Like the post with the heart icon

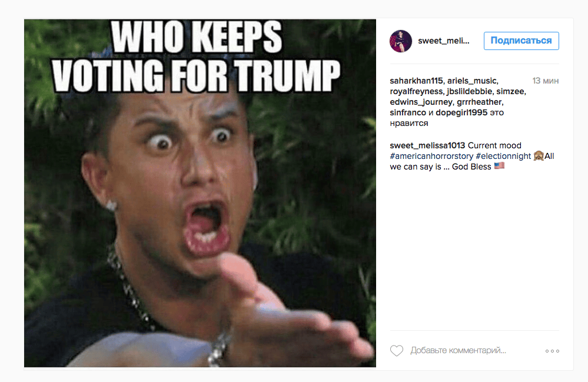pyautogui.click(x=396, y=351)
